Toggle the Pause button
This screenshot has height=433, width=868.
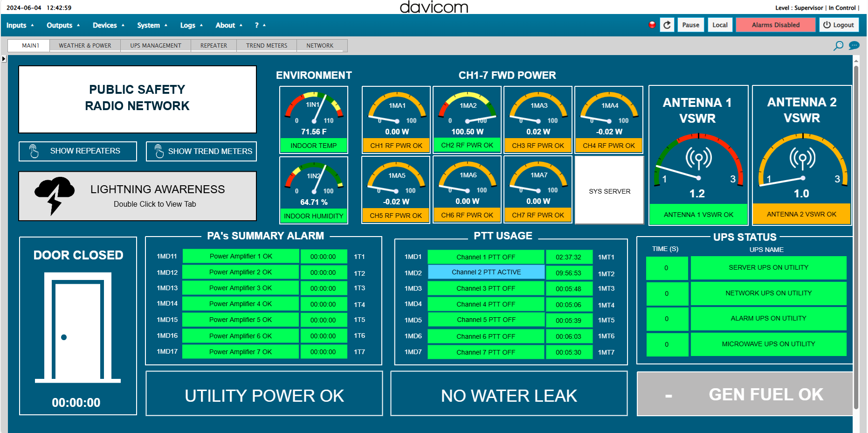(690, 25)
